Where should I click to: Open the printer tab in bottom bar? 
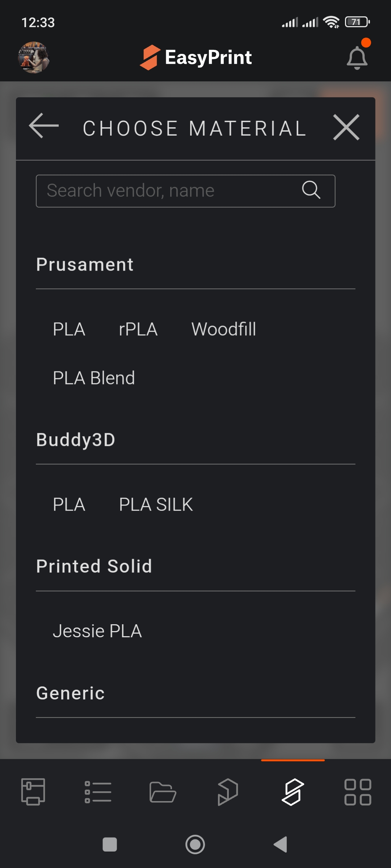33,792
